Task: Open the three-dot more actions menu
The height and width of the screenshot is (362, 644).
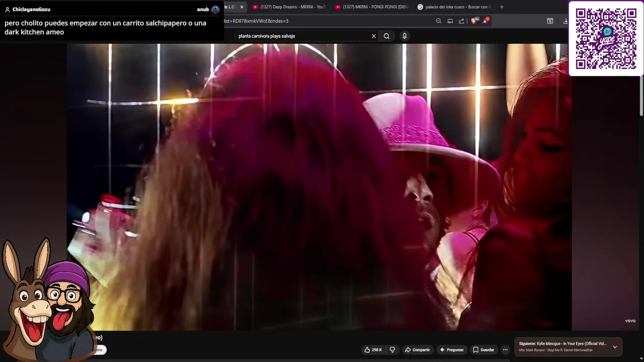Action: click(505, 350)
